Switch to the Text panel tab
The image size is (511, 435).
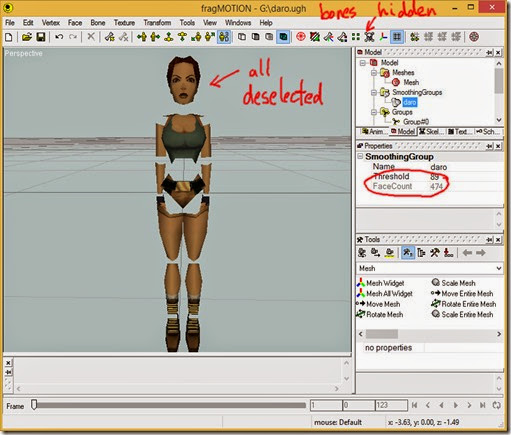coord(459,132)
